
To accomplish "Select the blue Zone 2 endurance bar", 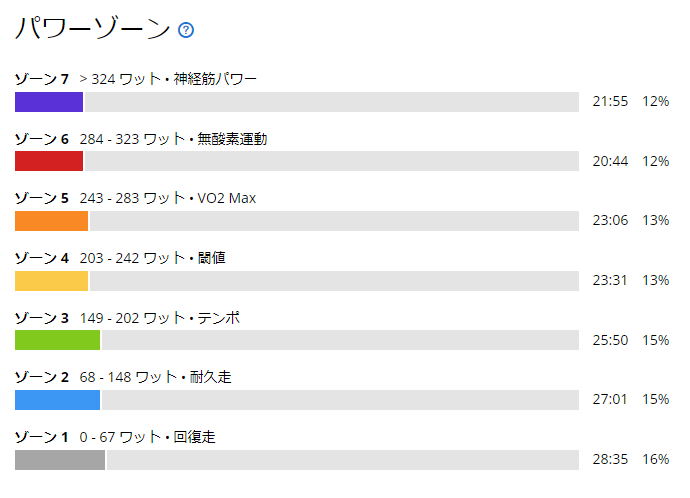I will pyautogui.click(x=57, y=400).
